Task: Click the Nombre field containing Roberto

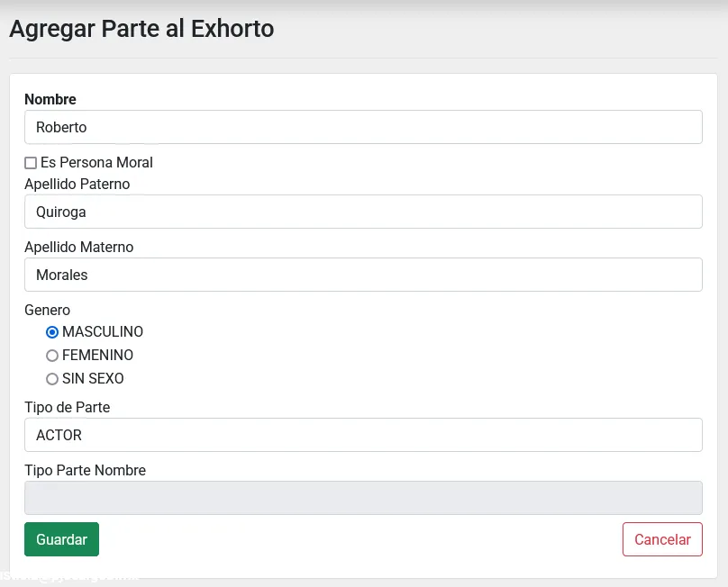Action: [363, 126]
